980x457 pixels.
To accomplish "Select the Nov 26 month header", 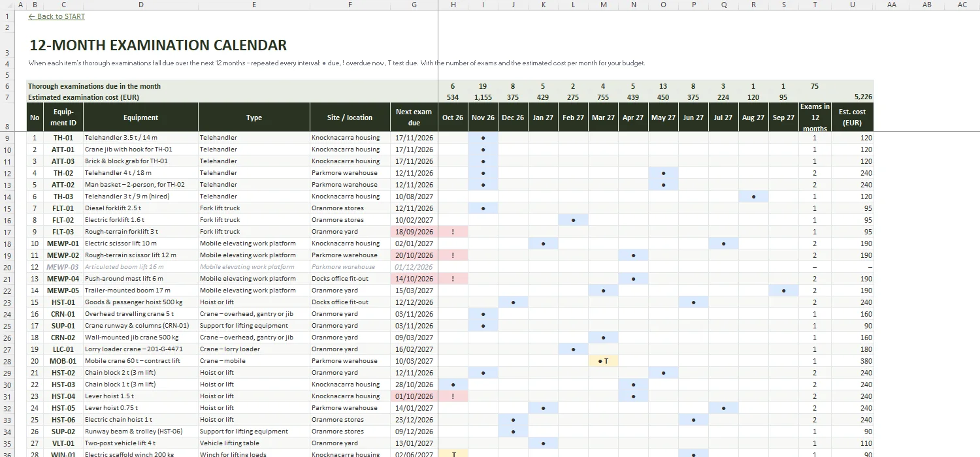I will (483, 118).
